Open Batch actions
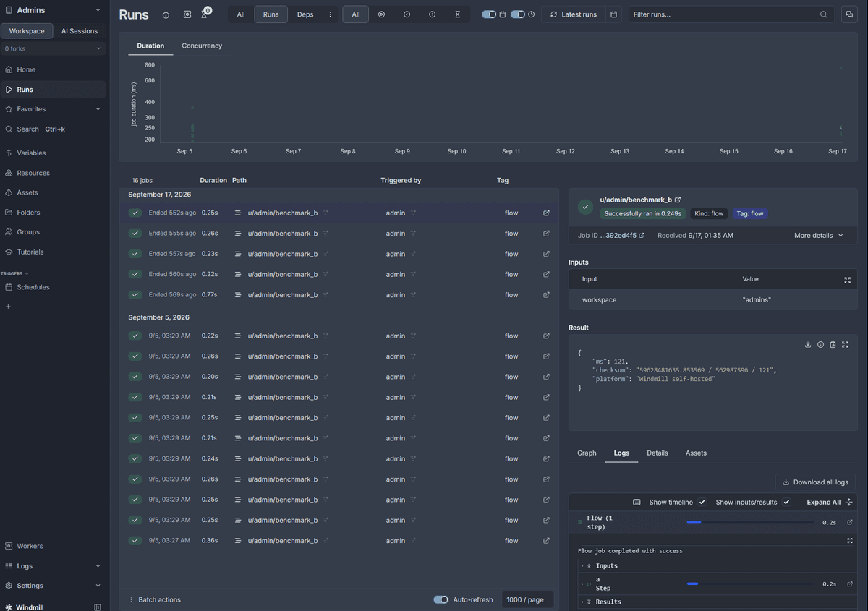 155,599
